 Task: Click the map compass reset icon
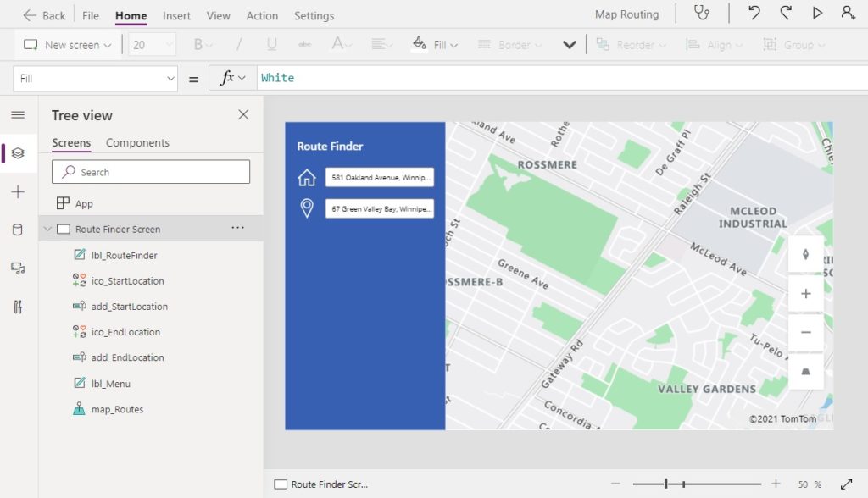pos(806,255)
